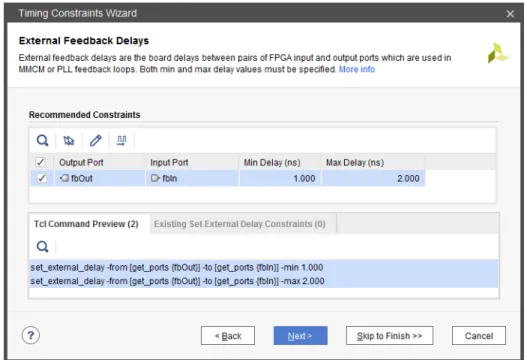Uncheck the fbOut constraint row checkbox

42,178
